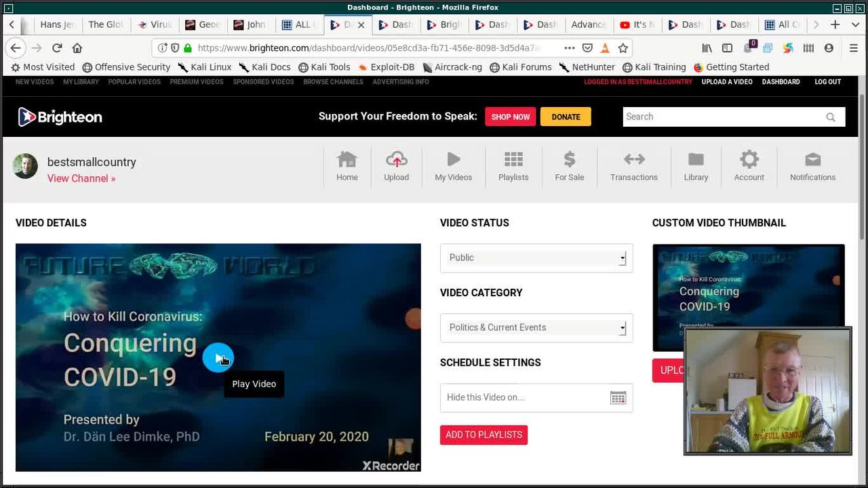
Task: Open the For Sale dollar icon
Action: coord(570,160)
